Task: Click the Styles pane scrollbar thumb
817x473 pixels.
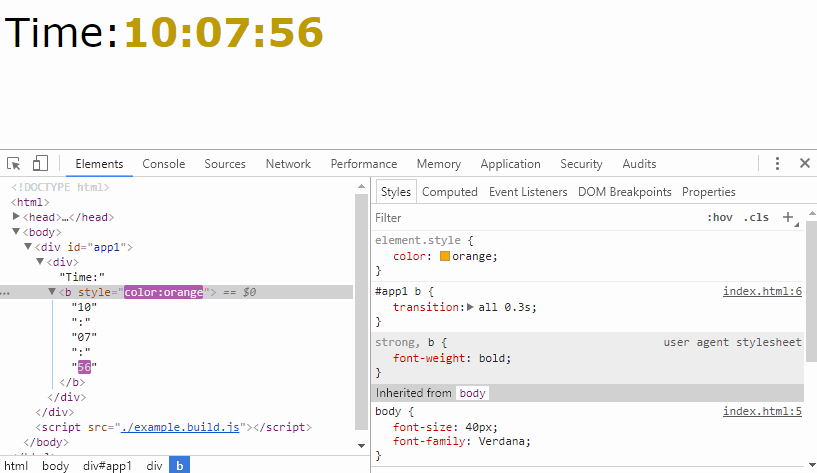Action: coord(811,291)
